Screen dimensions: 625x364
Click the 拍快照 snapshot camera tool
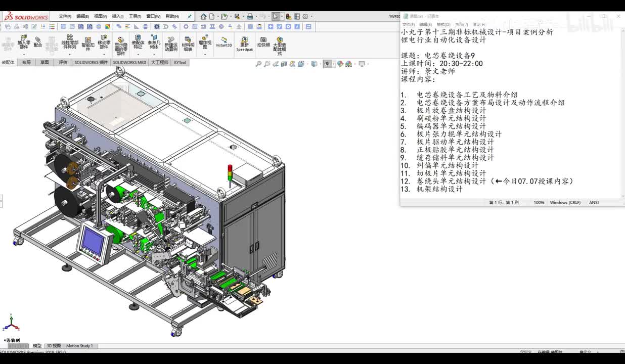coord(263,42)
